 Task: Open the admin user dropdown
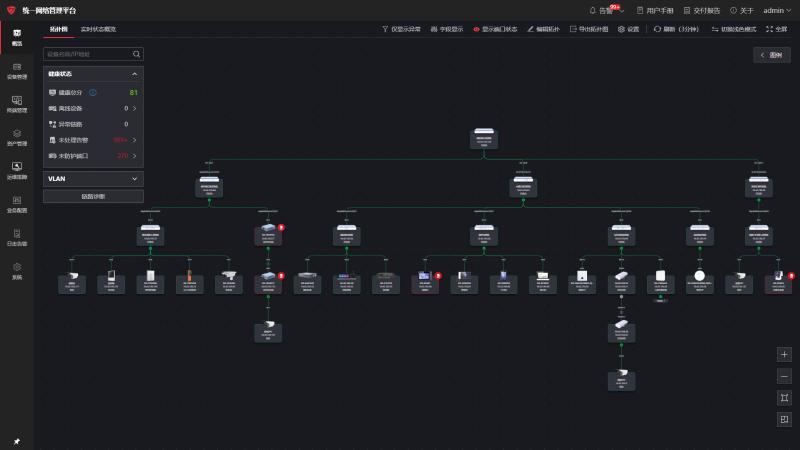point(777,10)
